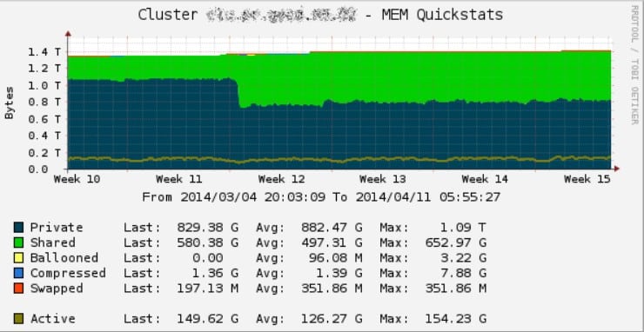This screenshot has height=332, width=644.
Task: Click Active last value '149.62 G'
Action: [x=208, y=318]
